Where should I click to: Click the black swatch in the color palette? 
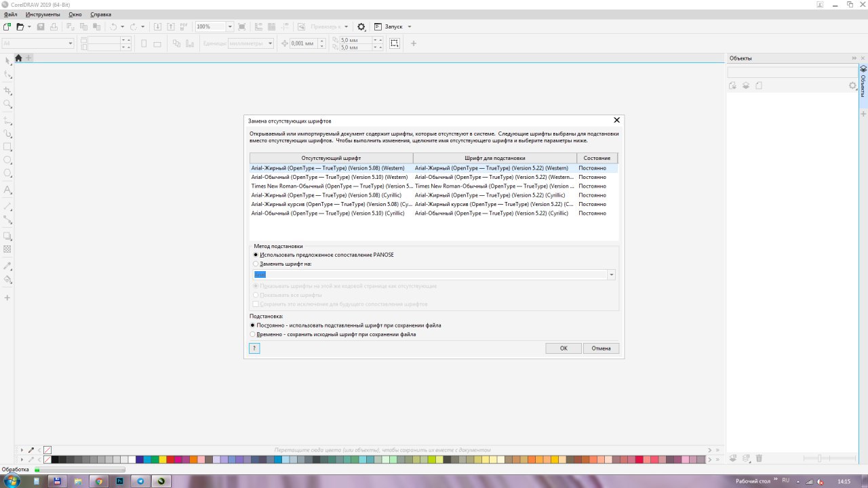[56, 460]
